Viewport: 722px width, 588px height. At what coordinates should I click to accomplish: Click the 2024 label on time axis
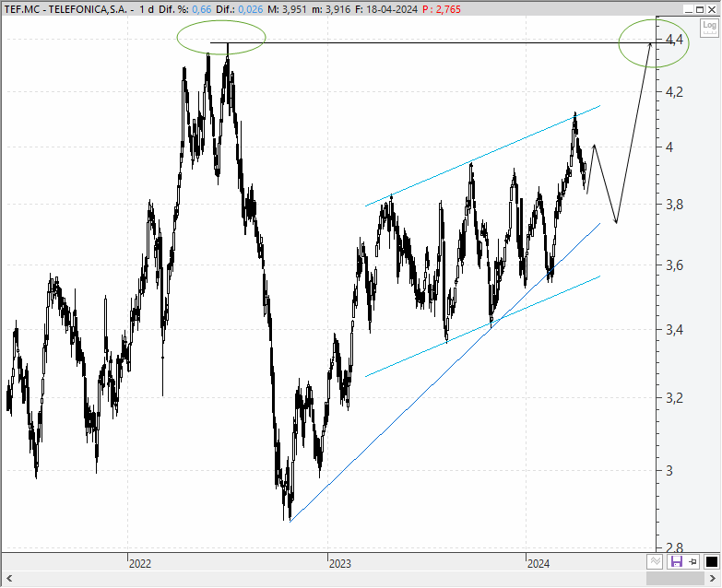point(539,564)
